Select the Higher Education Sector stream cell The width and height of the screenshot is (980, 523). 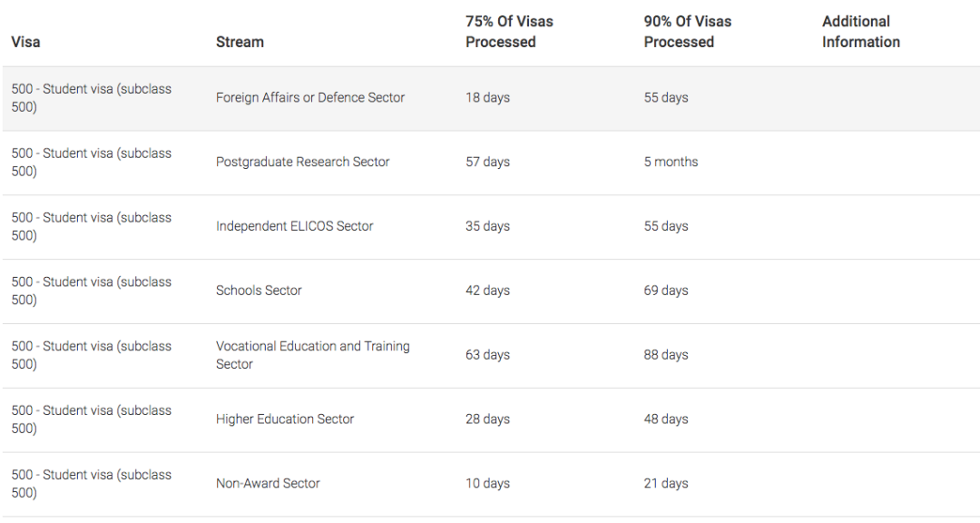click(285, 419)
